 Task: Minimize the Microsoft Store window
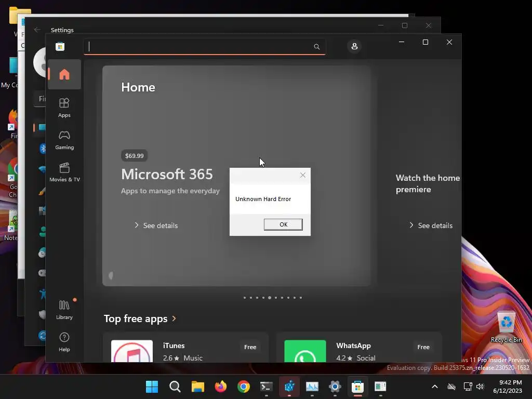click(x=402, y=42)
